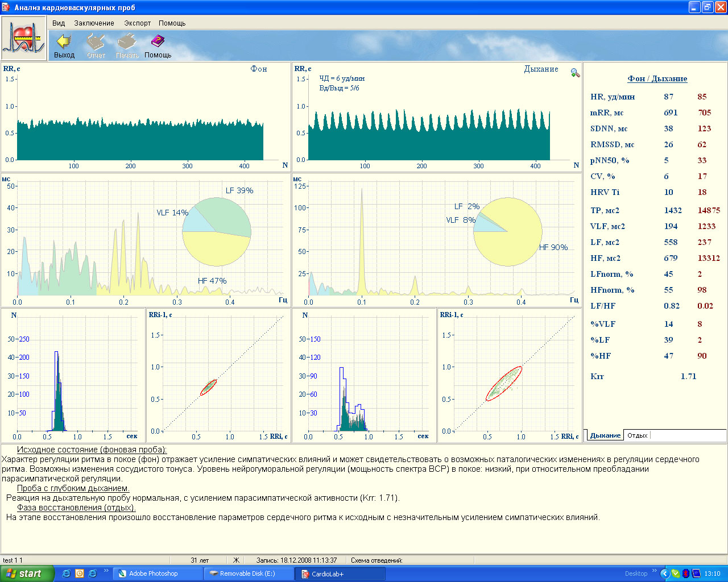
Task: Expand the quick launch chevron
Action: click(106, 571)
